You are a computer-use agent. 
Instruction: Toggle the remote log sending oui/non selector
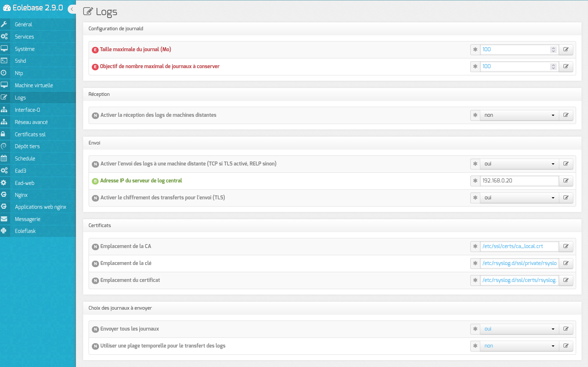519,164
